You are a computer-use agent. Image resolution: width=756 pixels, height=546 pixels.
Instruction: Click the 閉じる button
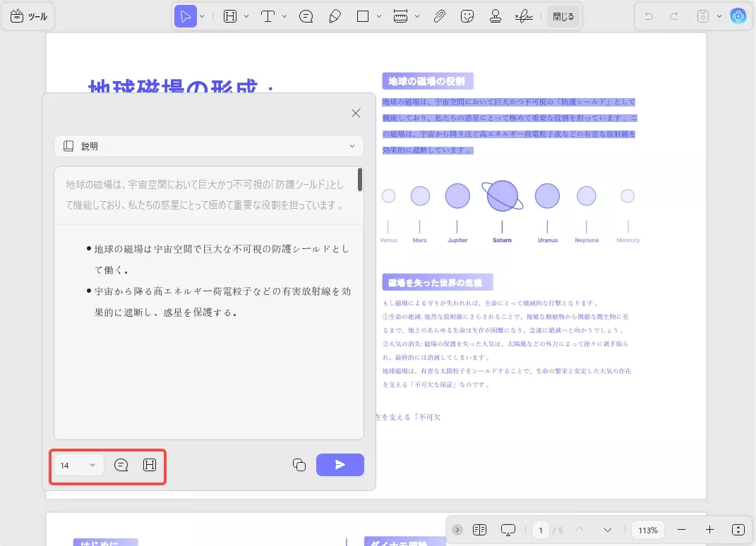click(563, 16)
